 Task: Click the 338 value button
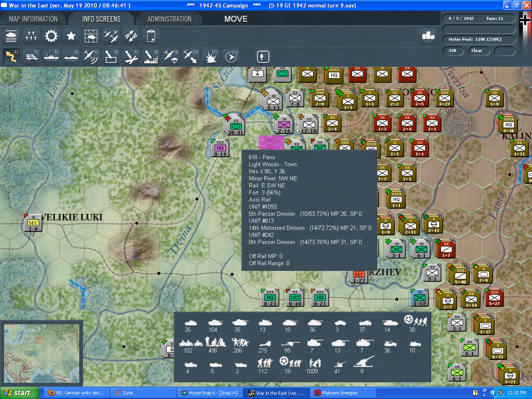point(453,51)
